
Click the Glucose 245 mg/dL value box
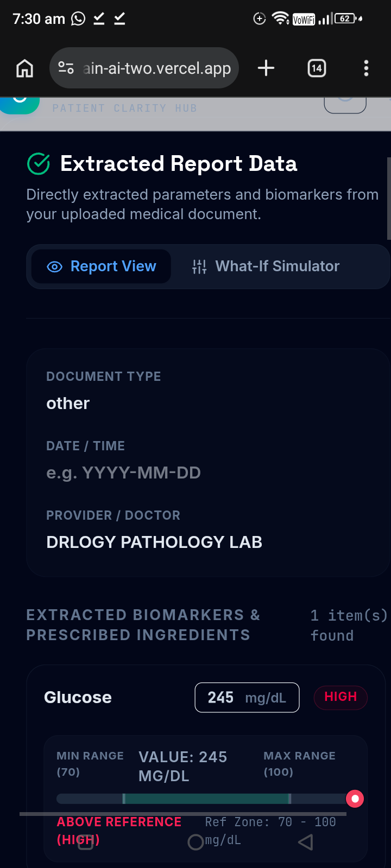click(247, 698)
